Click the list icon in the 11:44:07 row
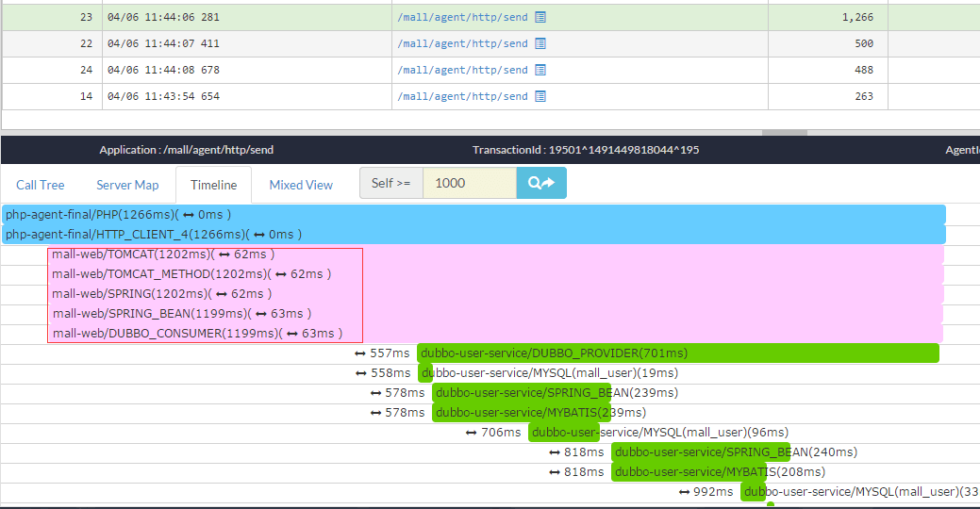 (x=540, y=43)
